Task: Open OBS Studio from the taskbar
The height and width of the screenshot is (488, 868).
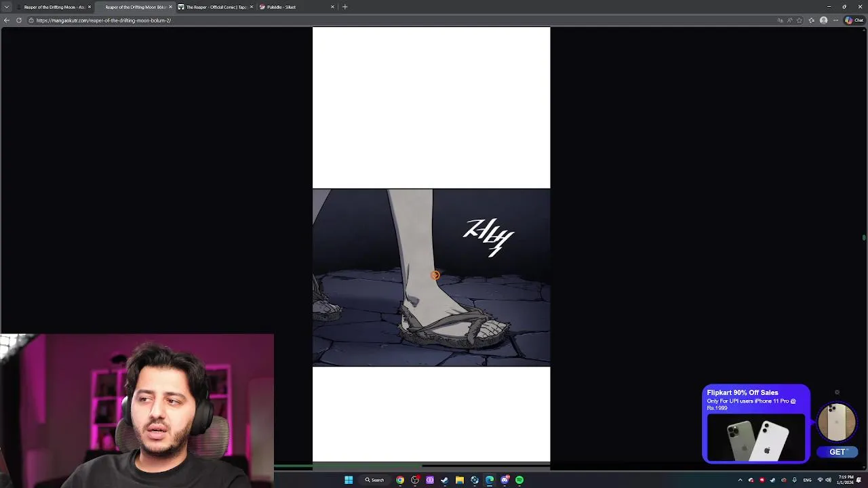Action: [x=414, y=480]
